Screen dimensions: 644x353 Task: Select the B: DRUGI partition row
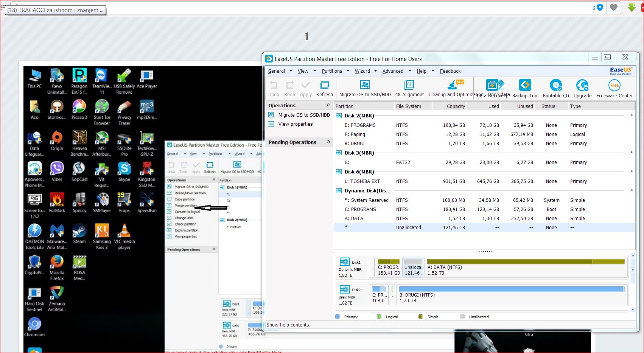click(484, 144)
